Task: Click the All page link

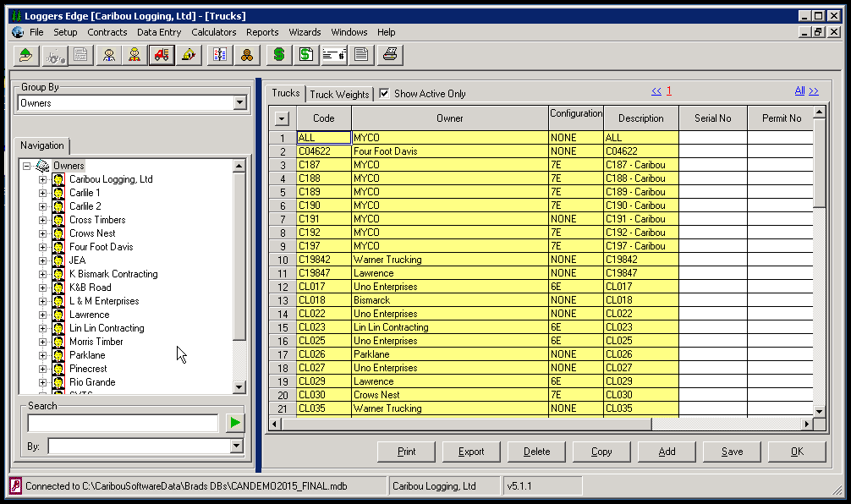Action: (799, 90)
